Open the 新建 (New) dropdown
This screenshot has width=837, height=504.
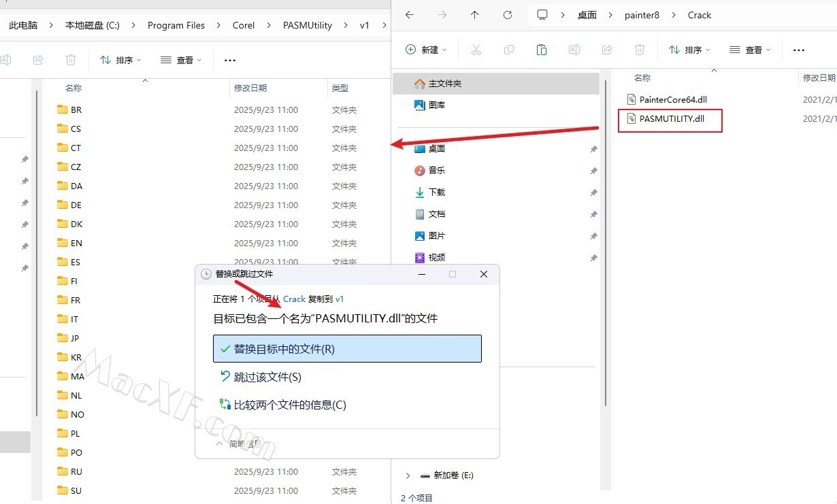[x=427, y=50]
